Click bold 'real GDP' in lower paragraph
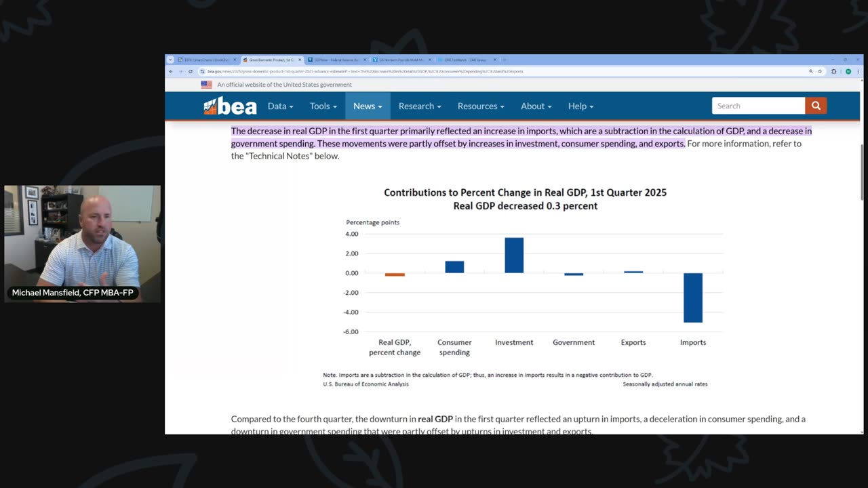 tap(435, 420)
